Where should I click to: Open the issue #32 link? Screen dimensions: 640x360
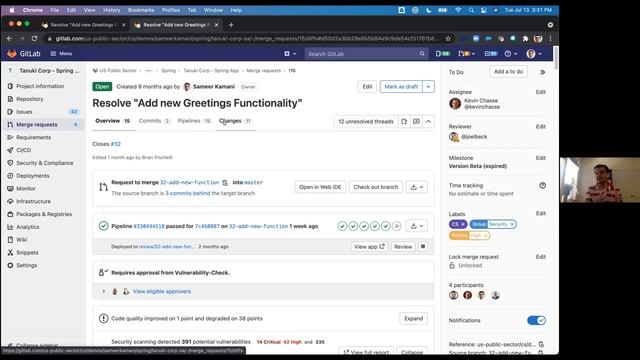pyautogui.click(x=116, y=144)
